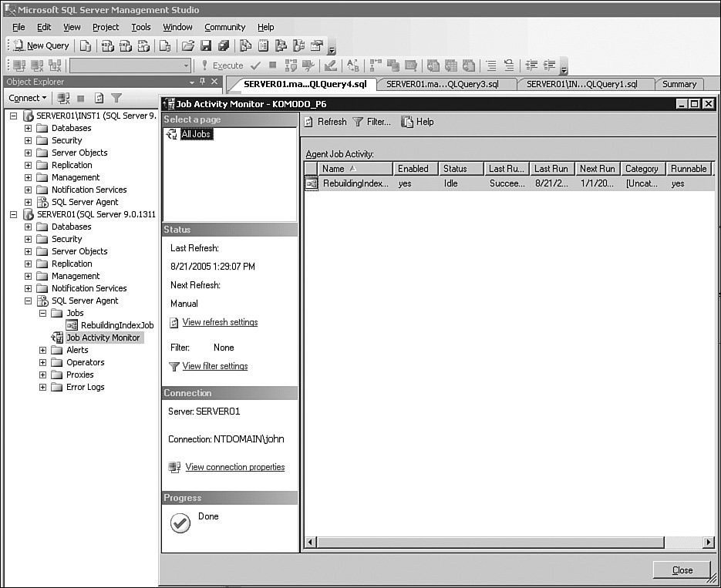Select the All Jobs page
The height and width of the screenshot is (588, 721).
click(196, 134)
